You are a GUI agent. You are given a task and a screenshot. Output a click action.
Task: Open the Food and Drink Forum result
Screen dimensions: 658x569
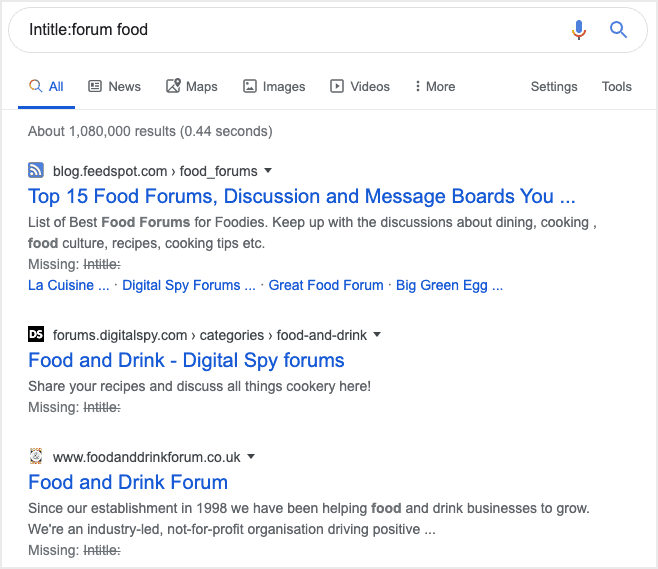point(128,482)
